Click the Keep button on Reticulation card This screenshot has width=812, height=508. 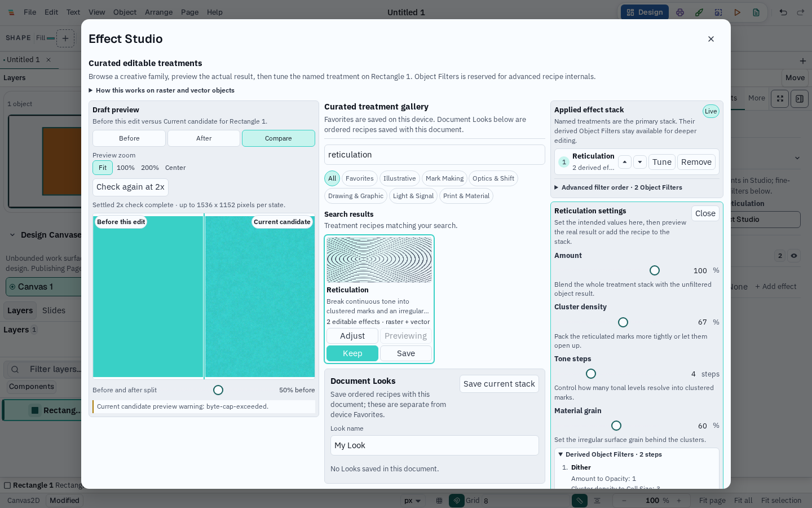tap(352, 353)
